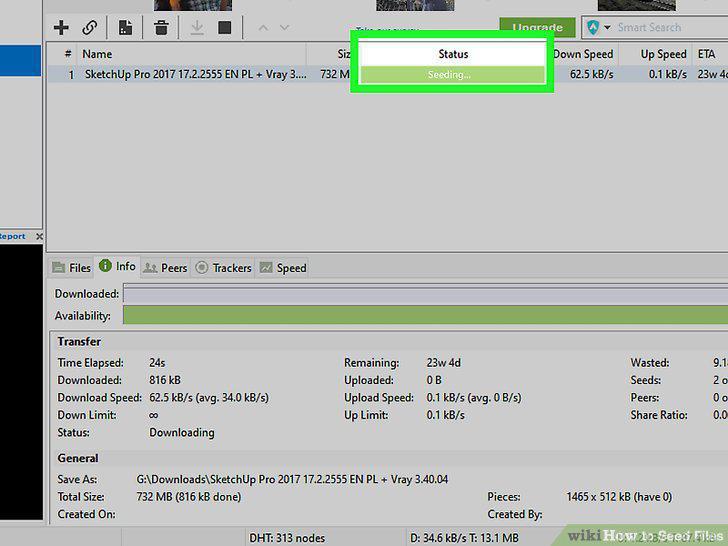
Task: Click the Status value Downloading
Action: [x=182, y=433]
